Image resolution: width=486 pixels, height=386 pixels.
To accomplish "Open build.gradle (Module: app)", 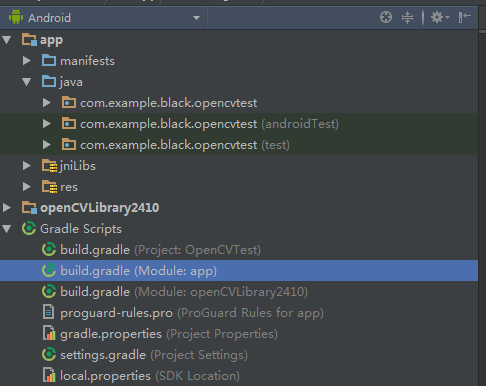I will [139, 271].
